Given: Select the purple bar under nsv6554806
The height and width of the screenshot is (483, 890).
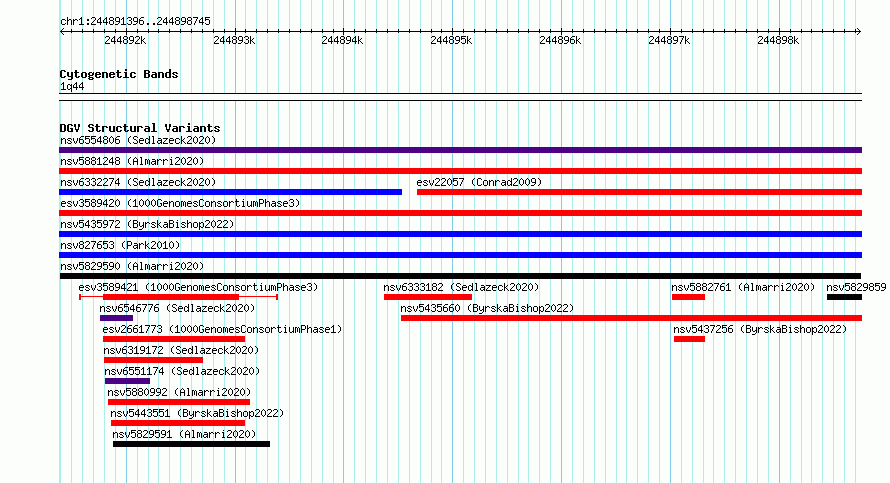Looking at the screenshot, I should pos(460,150).
